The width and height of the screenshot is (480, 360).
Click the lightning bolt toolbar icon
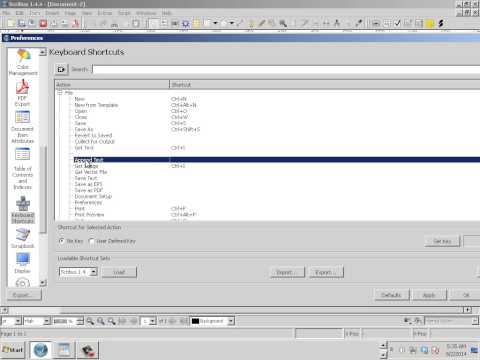click(x=441, y=23)
